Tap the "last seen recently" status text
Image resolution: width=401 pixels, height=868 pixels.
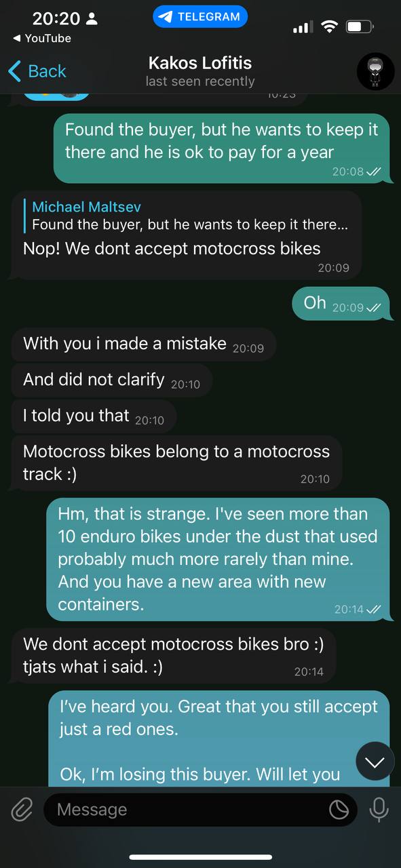pos(200,81)
